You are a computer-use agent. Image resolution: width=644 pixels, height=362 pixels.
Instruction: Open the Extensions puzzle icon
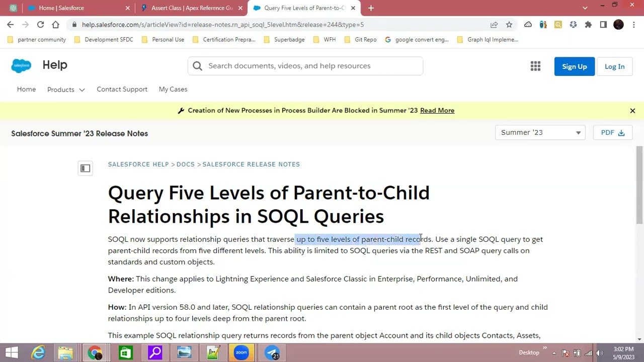pyautogui.click(x=588, y=25)
